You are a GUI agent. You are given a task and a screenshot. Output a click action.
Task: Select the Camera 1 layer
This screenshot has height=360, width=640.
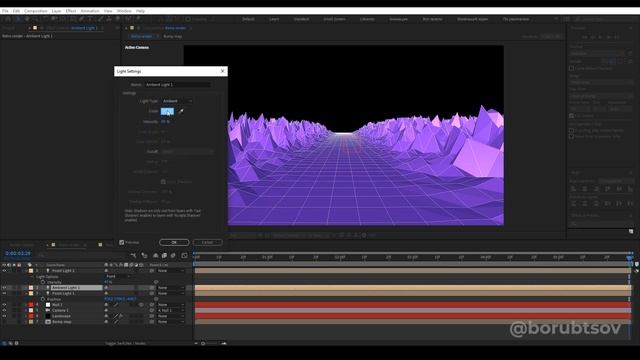[60, 311]
